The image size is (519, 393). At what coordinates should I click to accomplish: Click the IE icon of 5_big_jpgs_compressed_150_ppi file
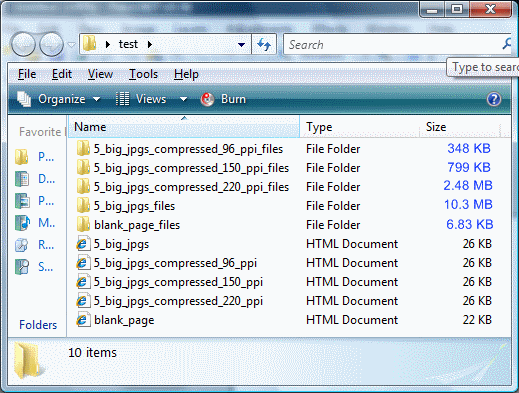(83, 282)
